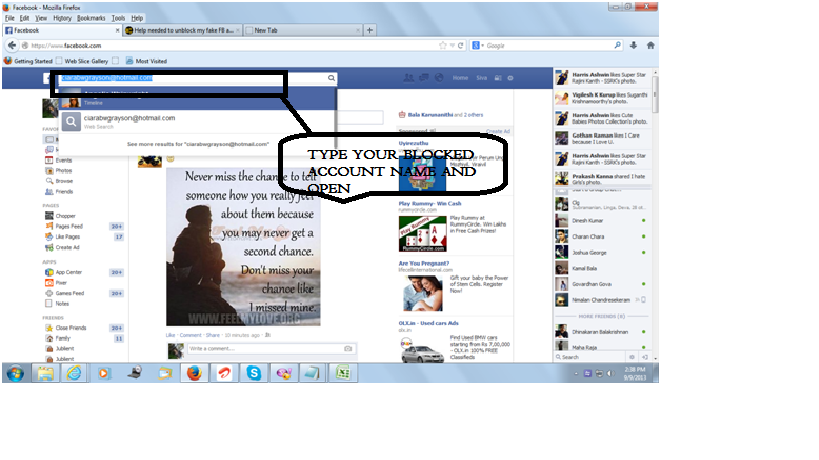
Task: Open Tools menu
Action: (119, 18)
